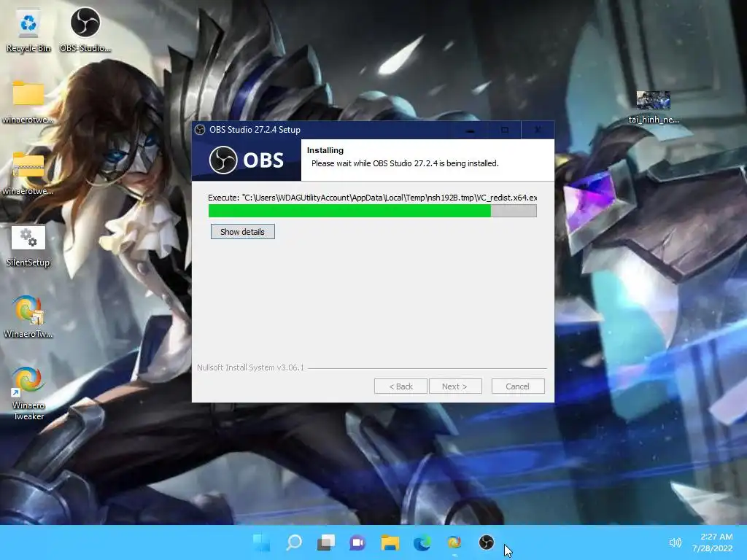This screenshot has height=560, width=747.
Task: Click the 'Installing' heading text
Action: pos(325,150)
